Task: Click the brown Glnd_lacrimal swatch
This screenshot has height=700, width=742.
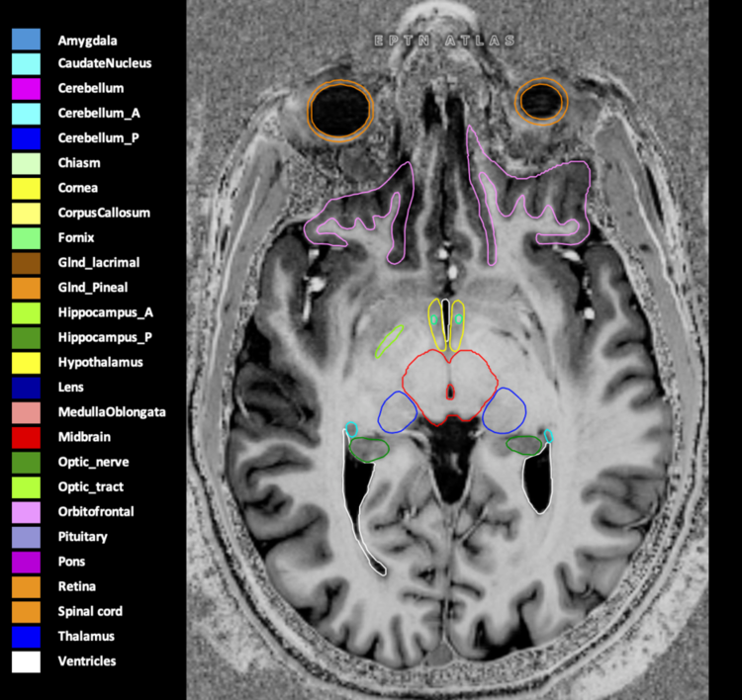Action: coord(26,263)
